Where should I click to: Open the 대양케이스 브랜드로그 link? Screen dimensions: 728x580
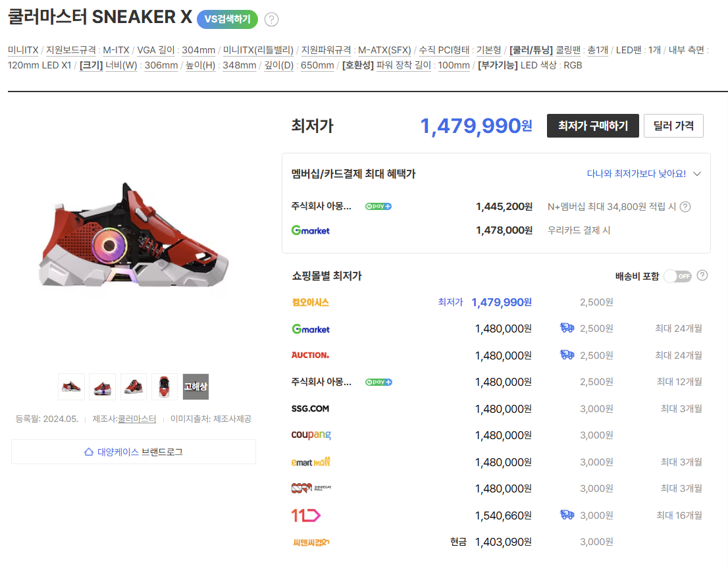(x=134, y=452)
